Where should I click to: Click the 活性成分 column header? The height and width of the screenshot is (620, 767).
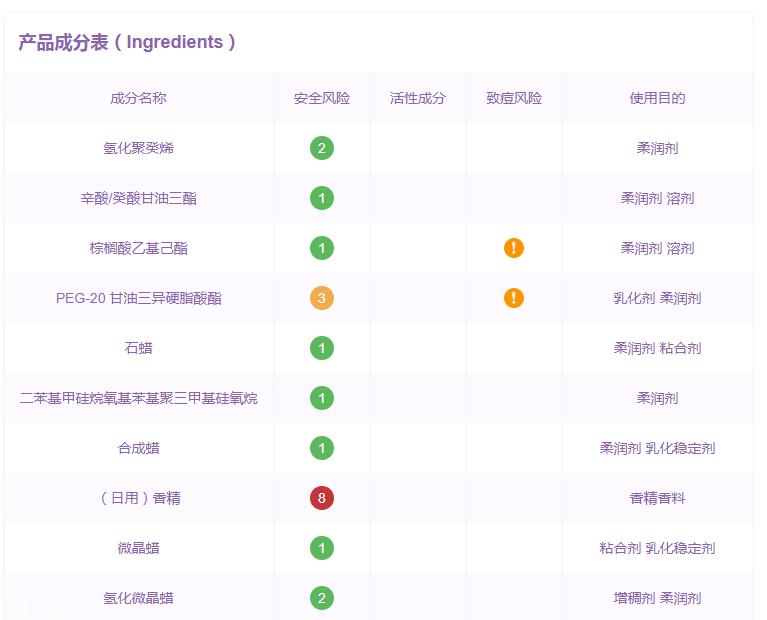[x=418, y=98]
